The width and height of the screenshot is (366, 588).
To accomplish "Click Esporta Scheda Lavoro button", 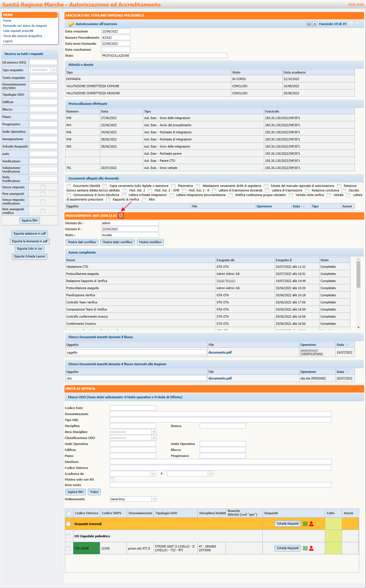I will click(30, 256).
